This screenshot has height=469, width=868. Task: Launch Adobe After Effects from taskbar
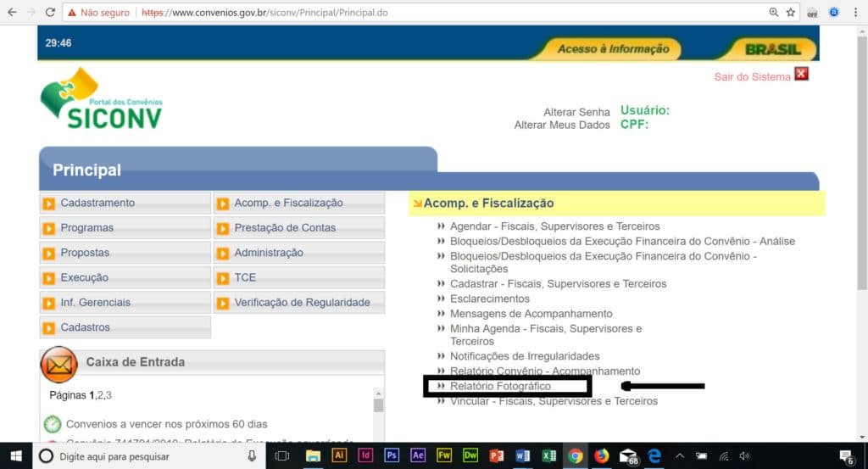pos(418,455)
